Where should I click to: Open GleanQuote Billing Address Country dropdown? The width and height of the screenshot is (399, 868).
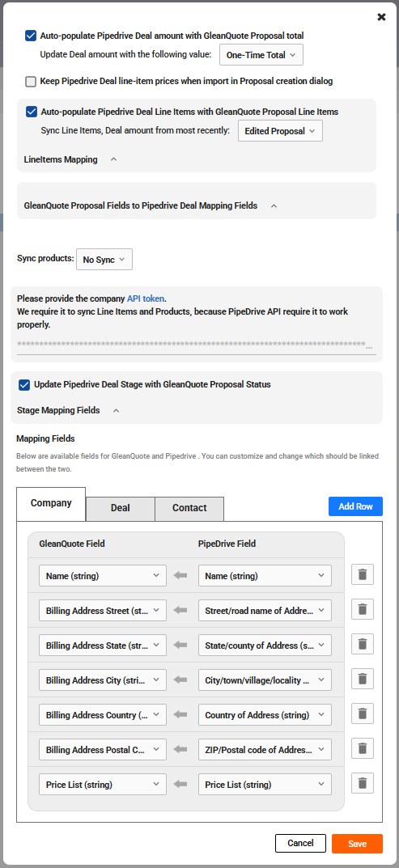103,714
